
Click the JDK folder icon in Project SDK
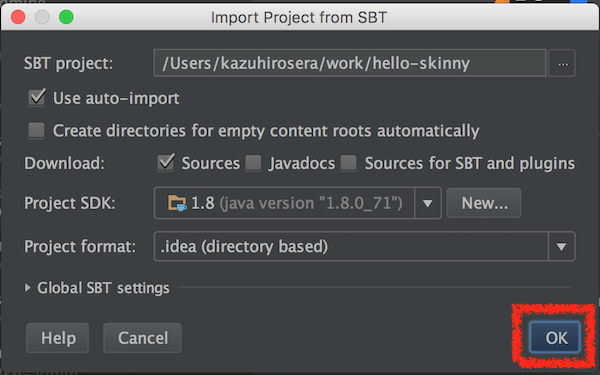tap(177, 203)
